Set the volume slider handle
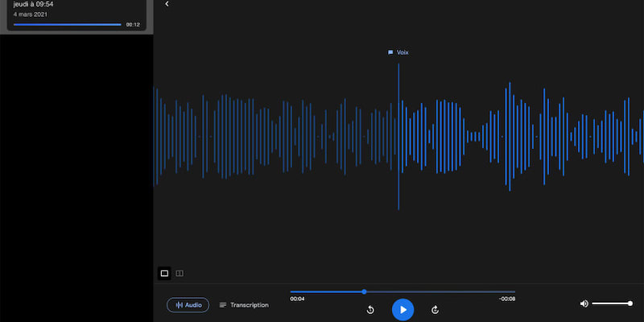The image size is (644, 322). pyautogui.click(x=630, y=303)
